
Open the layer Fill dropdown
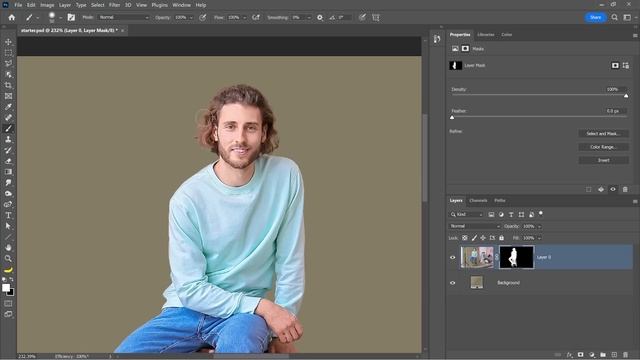(539, 238)
